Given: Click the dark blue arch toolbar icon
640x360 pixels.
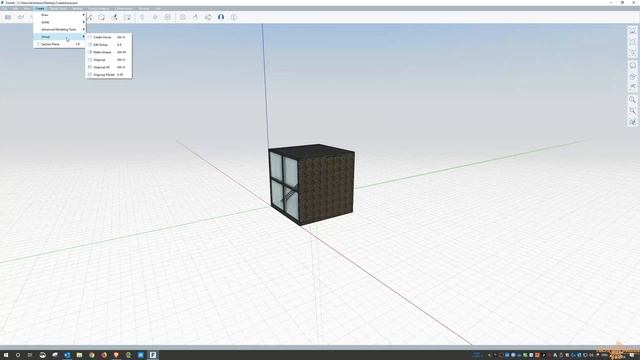Looking at the screenshot, I should click(221, 17).
